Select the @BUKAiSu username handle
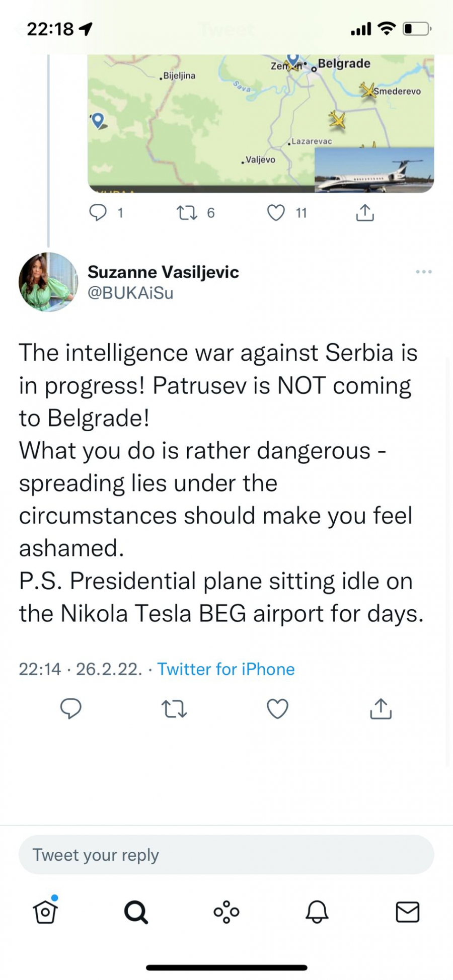Image resolution: width=453 pixels, height=980 pixels. 130,292
